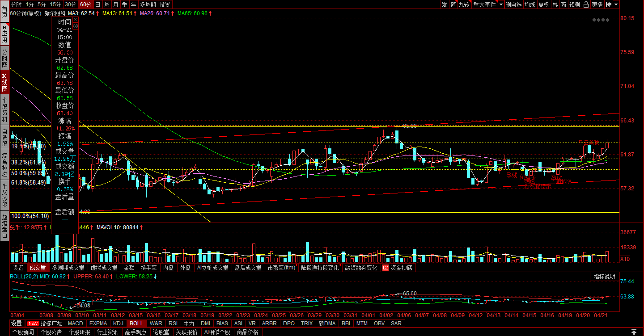Open the 发 toolbar button
The height and width of the screenshot is (336, 644).
(444, 4)
